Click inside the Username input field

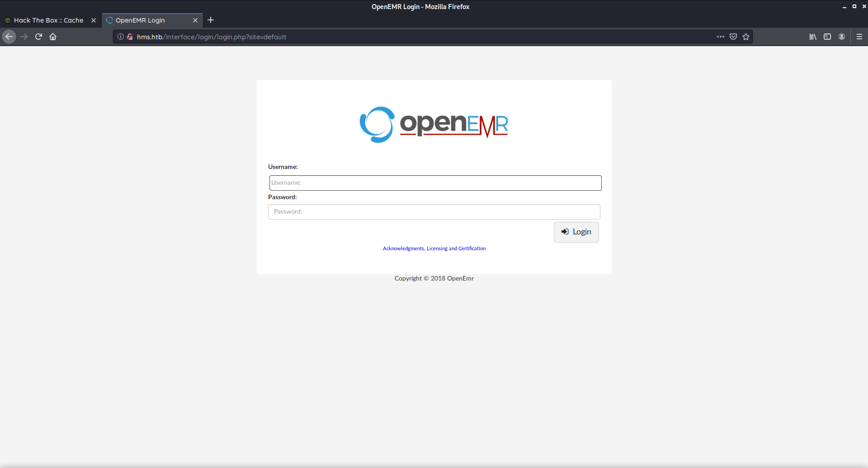[x=434, y=183]
